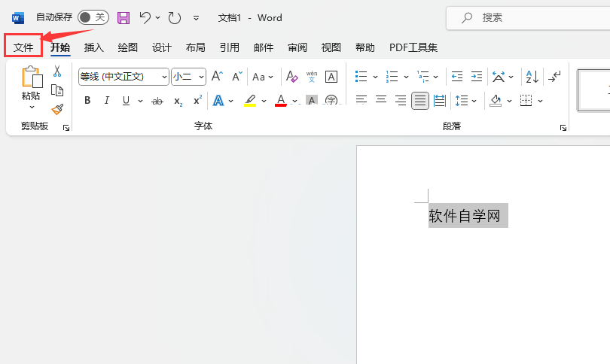Apply red font color

click(280, 101)
